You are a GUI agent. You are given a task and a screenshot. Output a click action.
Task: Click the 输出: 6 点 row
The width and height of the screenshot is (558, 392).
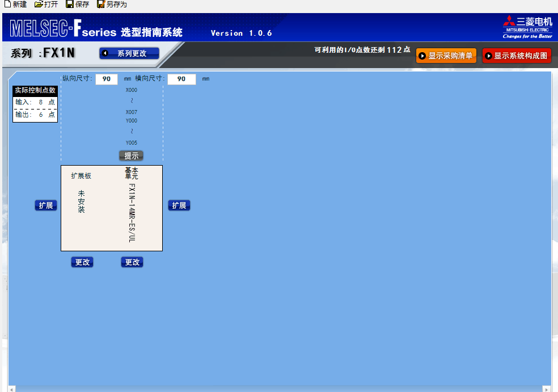35,115
